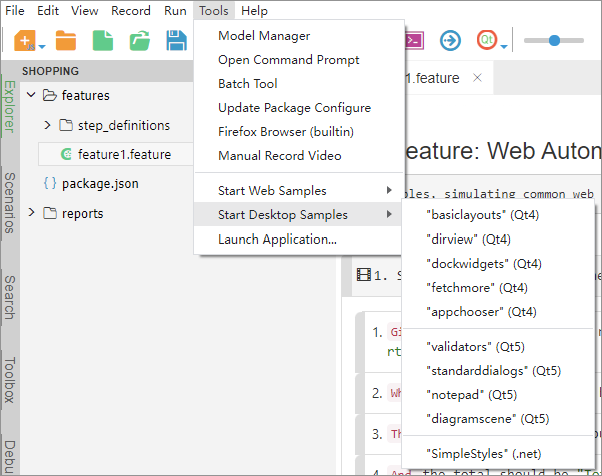Switch to the Toolbox side tab
The height and width of the screenshot is (476, 602).
tap(10, 380)
